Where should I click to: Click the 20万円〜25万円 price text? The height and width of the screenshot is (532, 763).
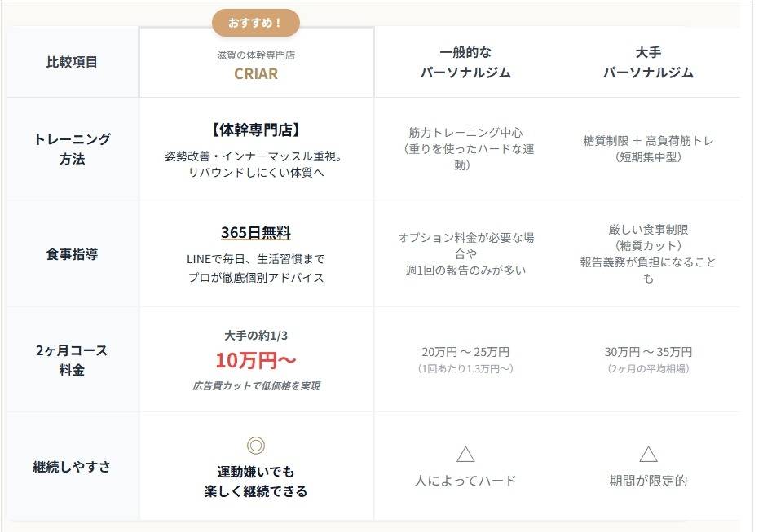click(x=465, y=352)
